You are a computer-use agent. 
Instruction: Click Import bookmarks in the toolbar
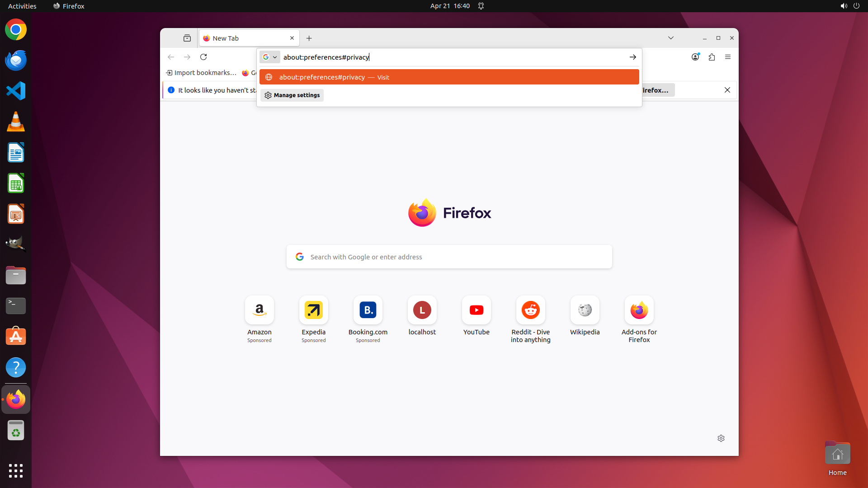201,73
